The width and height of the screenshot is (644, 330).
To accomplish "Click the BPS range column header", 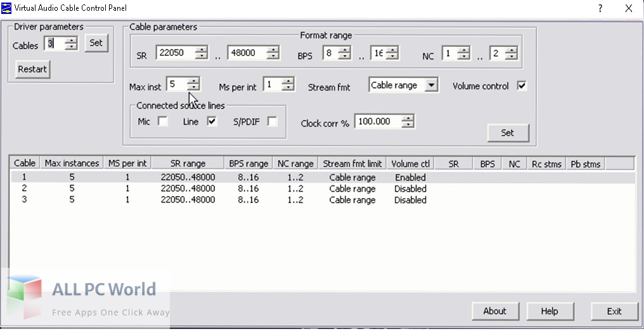I will coord(248,164).
